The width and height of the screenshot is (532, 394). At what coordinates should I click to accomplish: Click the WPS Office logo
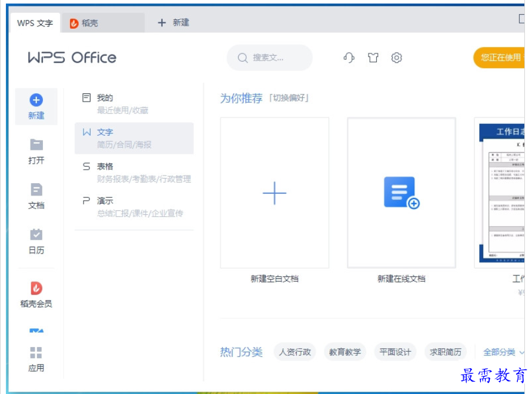[x=72, y=58]
